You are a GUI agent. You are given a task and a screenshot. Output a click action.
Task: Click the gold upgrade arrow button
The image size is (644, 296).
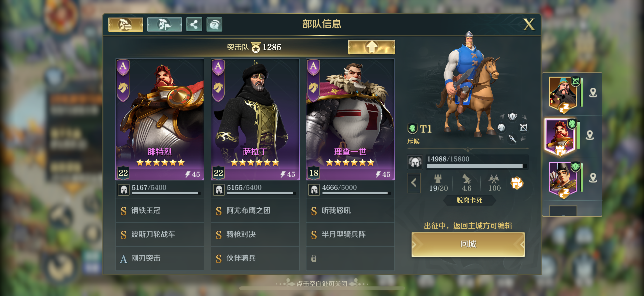tap(371, 47)
